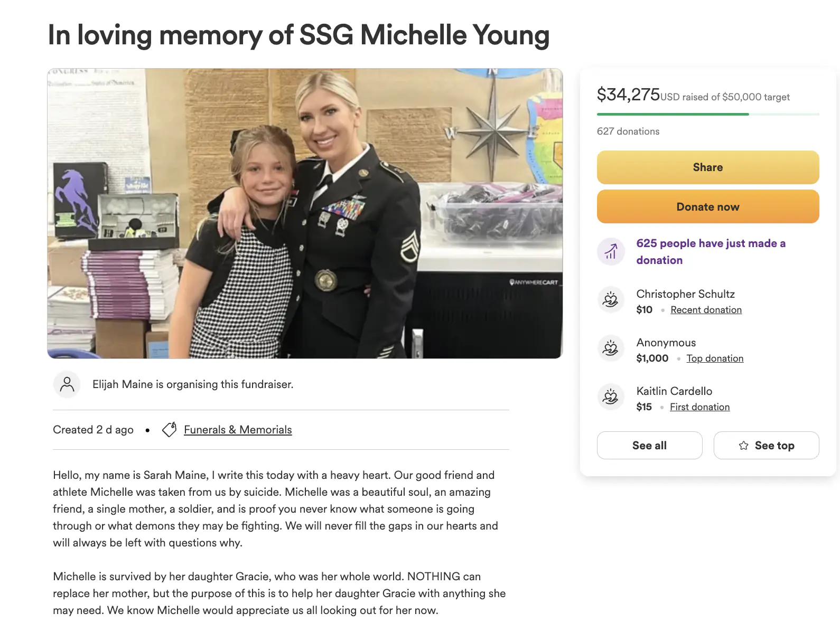This screenshot has width=840, height=623.
Task: Click the Anonymous donor heart icon
Action: (x=611, y=348)
